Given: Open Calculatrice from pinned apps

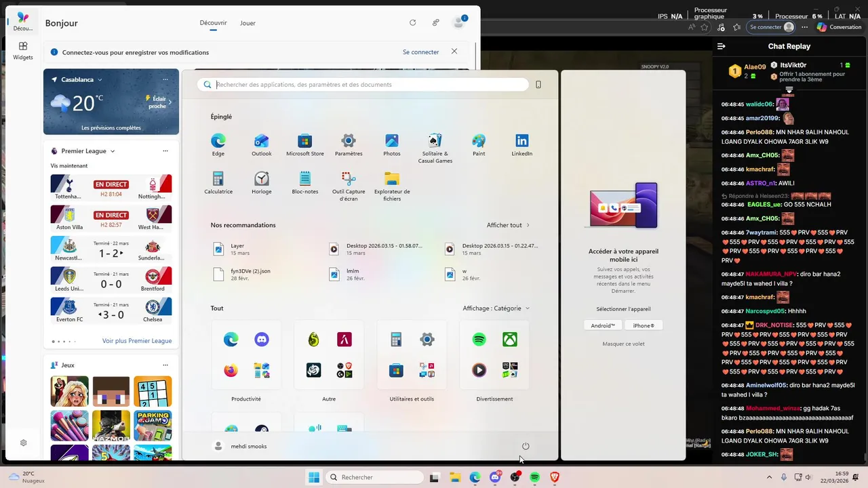Looking at the screenshot, I should pyautogui.click(x=218, y=183).
